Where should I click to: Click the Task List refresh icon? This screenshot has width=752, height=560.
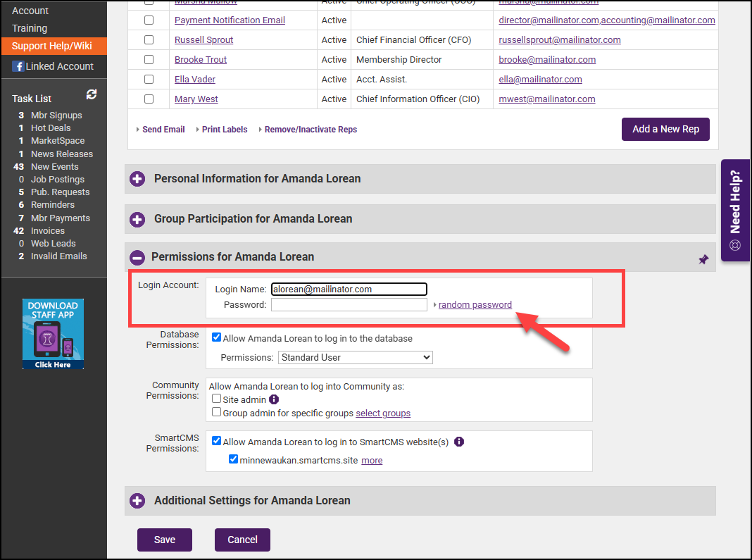(x=92, y=94)
